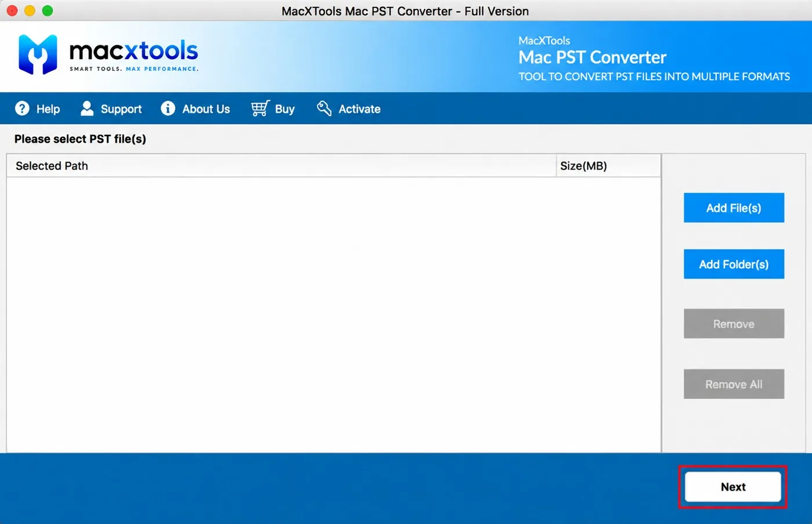
Task: Click 'TOOL TO CONVERT PST FILES' tagline
Action: (654, 77)
